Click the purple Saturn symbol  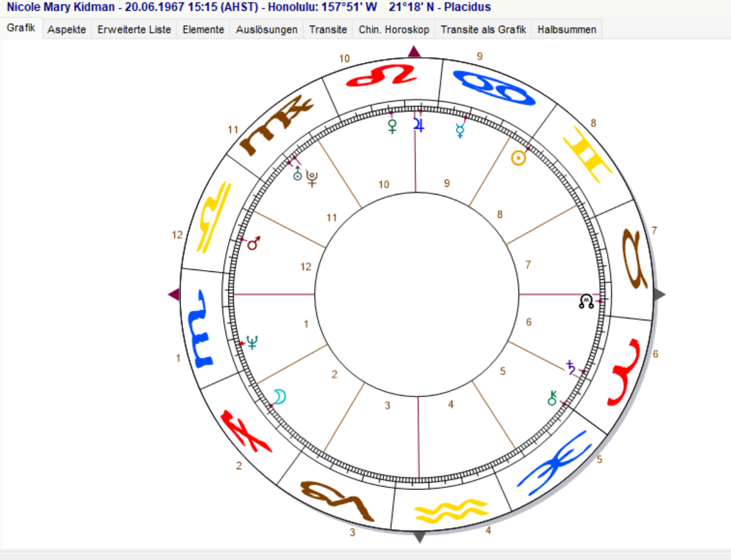click(570, 367)
